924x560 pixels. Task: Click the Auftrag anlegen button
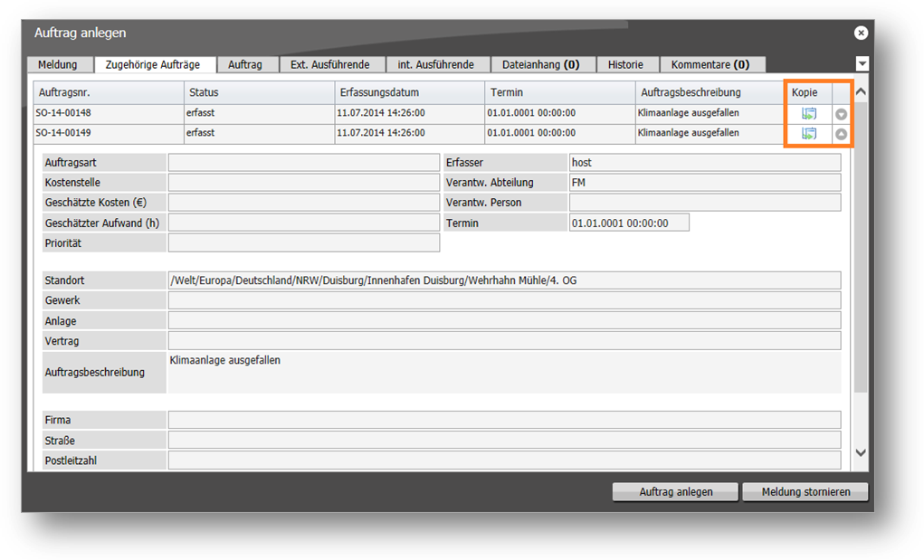tap(675, 491)
